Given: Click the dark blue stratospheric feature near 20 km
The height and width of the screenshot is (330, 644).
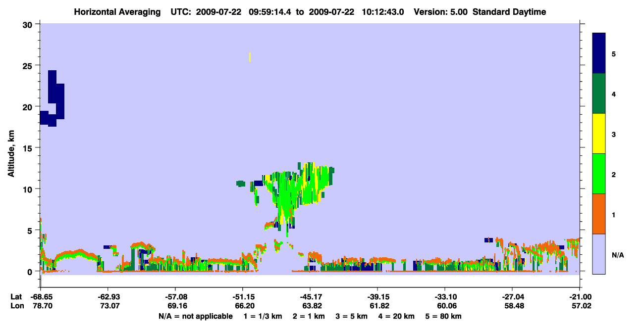Looking at the screenshot, I should coord(53,99).
